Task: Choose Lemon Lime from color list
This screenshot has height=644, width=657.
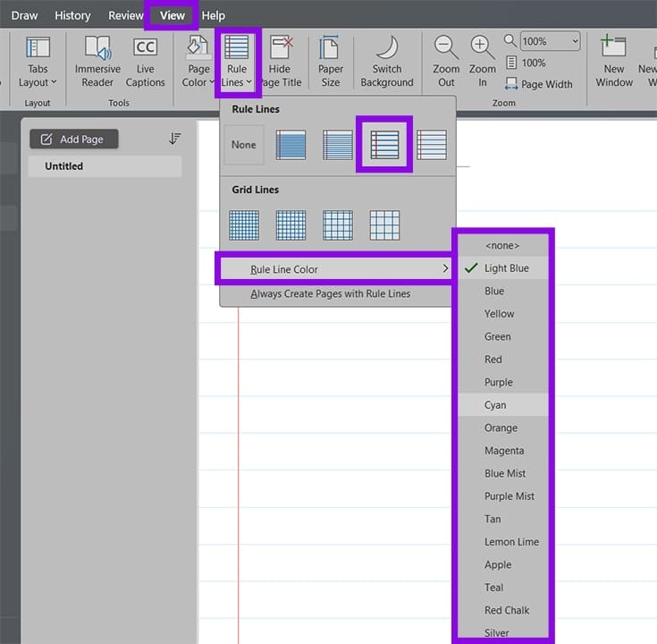Action: pos(502,542)
